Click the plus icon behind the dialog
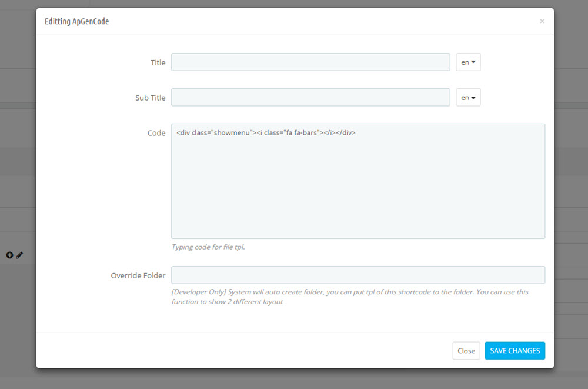Screen dimensions: 588x389 (10, 255)
